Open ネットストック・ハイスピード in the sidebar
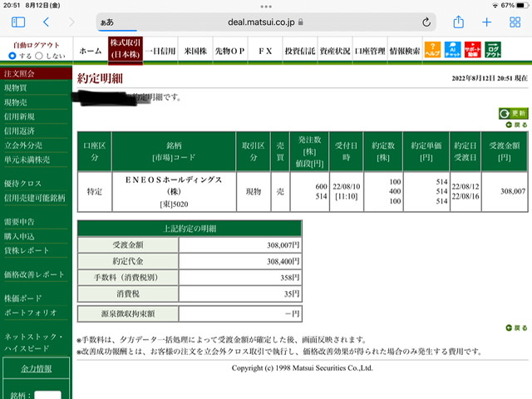 click(33, 342)
